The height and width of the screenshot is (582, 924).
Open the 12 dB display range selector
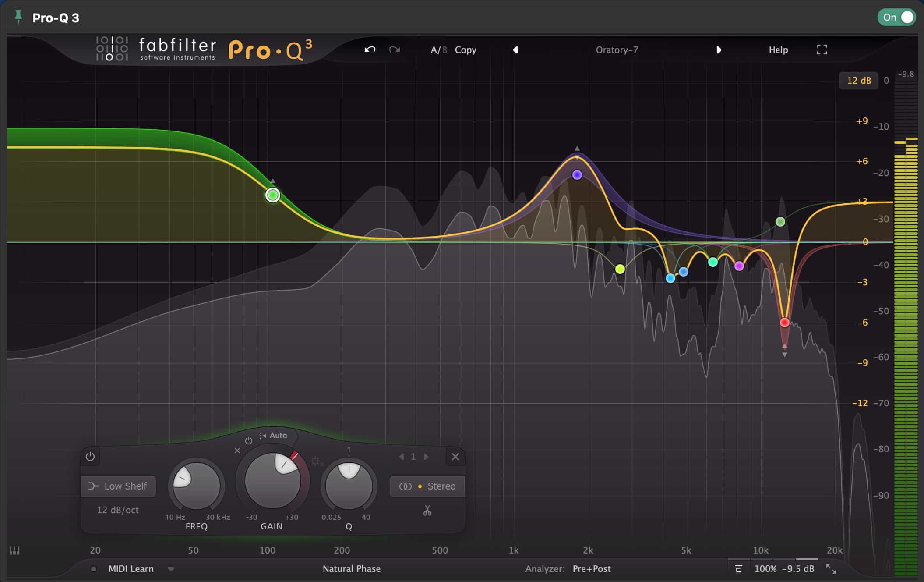pyautogui.click(x=859, y=81)
